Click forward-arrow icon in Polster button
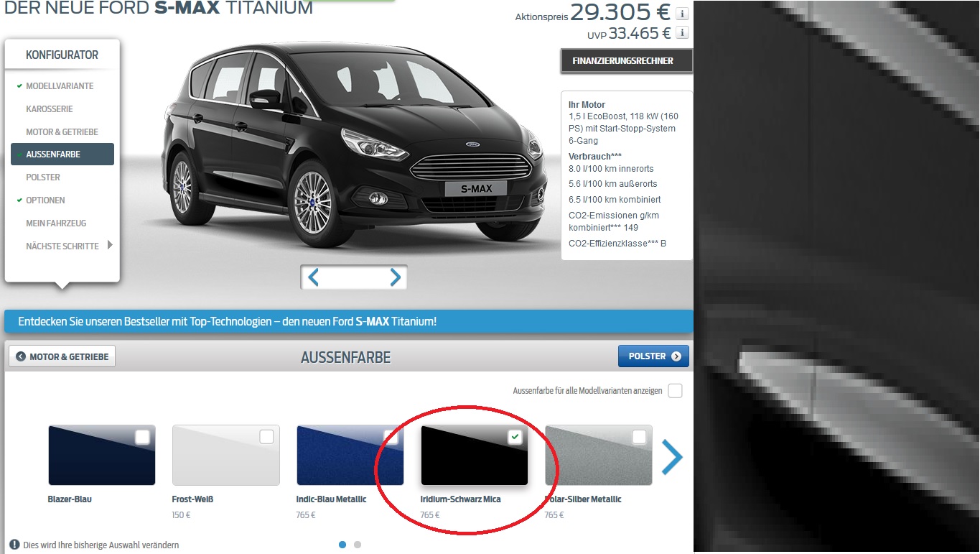980x554 pixels. tap(676, 356)
